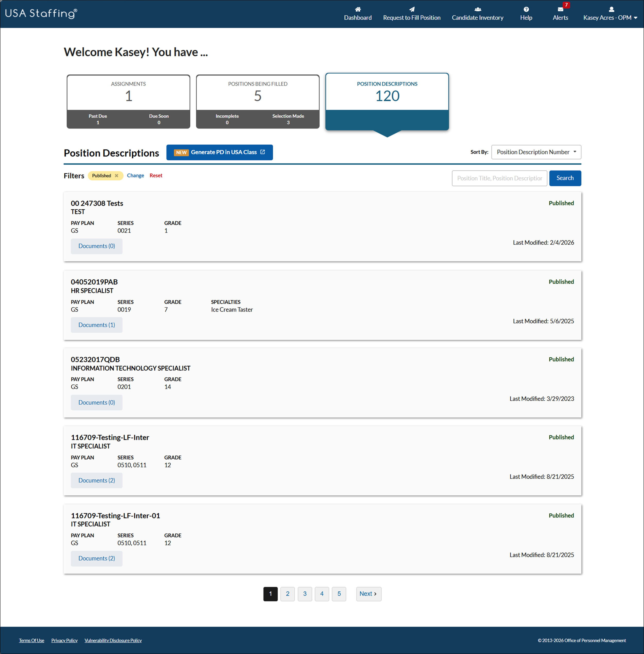Click Generate PD in USA Class button
The image size is (644, 654).
[219, 152]
